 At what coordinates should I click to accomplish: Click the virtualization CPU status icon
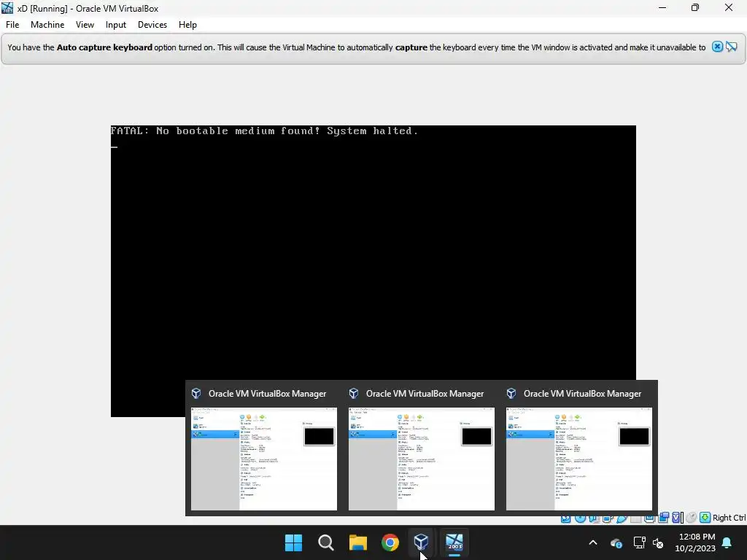pyautogui.click(x=676, y=518)
